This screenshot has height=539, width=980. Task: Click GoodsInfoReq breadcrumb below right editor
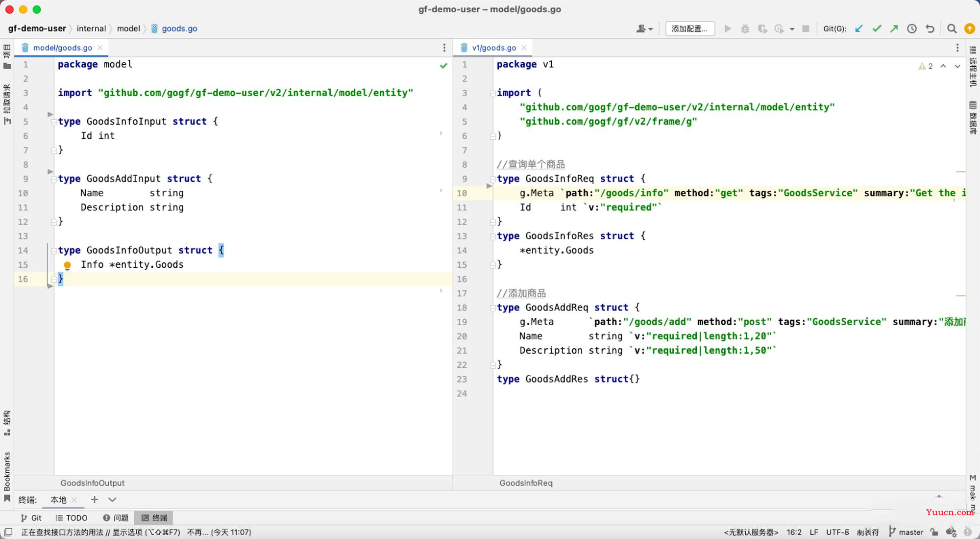526,483
